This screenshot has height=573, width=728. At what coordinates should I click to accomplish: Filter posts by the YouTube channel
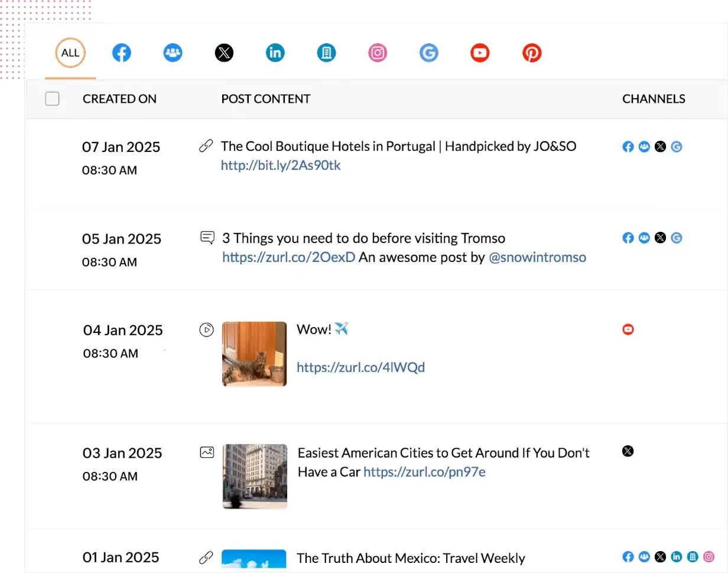[x=480, y=53]
